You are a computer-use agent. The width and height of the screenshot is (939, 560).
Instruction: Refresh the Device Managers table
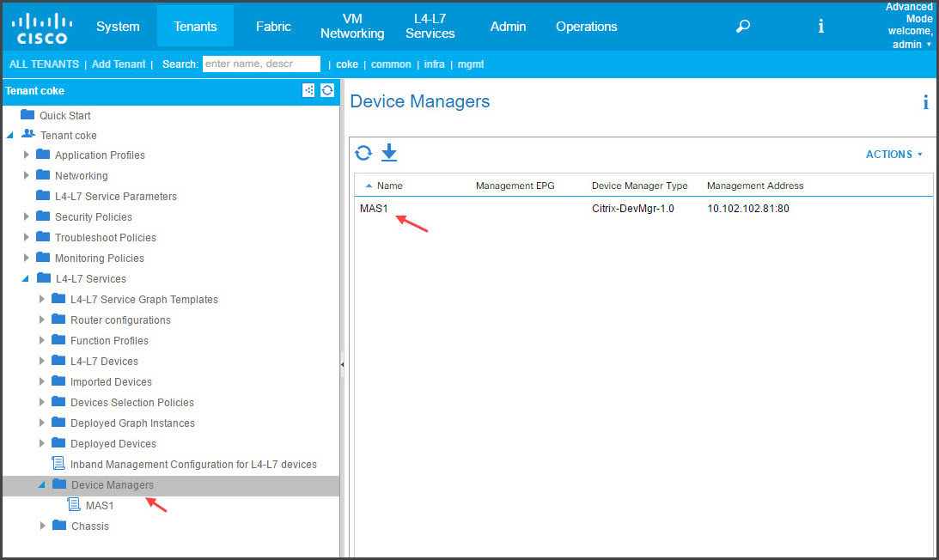pyautogui.click(x=363, y=154)
